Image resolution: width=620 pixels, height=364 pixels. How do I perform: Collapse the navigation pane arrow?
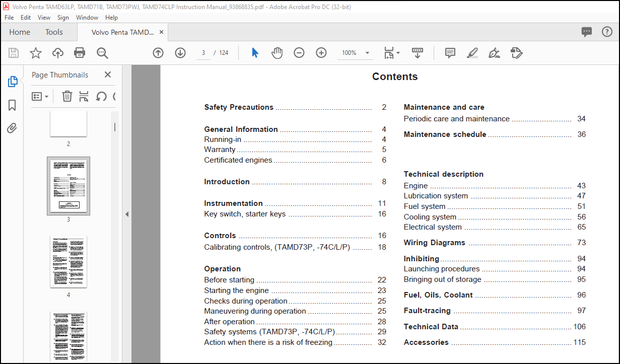[x=127, y=214]
